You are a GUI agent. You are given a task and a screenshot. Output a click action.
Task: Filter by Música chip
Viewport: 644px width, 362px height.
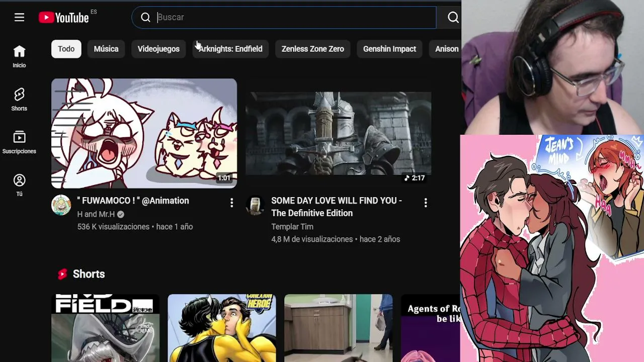[106, 49]
